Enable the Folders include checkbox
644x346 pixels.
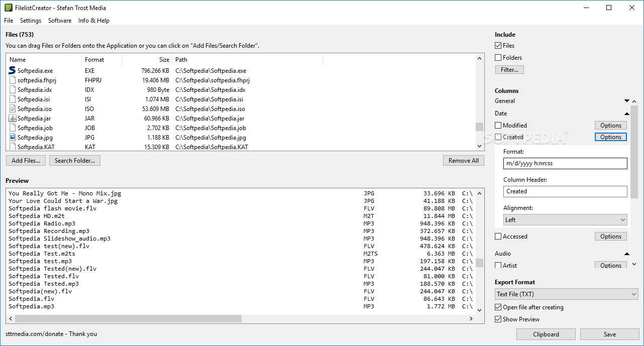[x=498, y=58]
